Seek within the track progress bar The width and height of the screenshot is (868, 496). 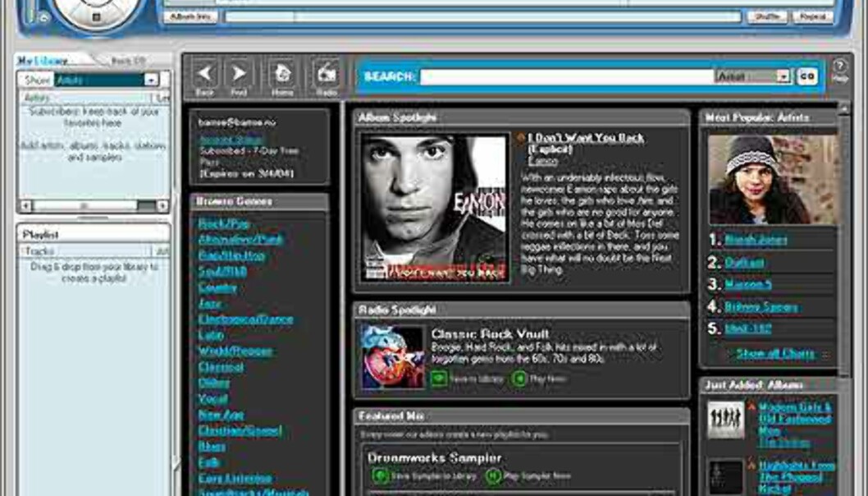pos(482,16)
